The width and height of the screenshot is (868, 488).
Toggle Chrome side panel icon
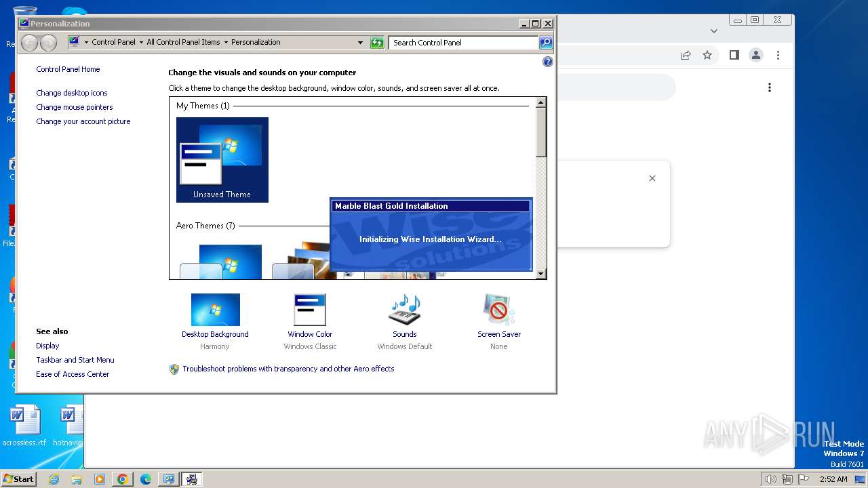(x=734, y=56)
